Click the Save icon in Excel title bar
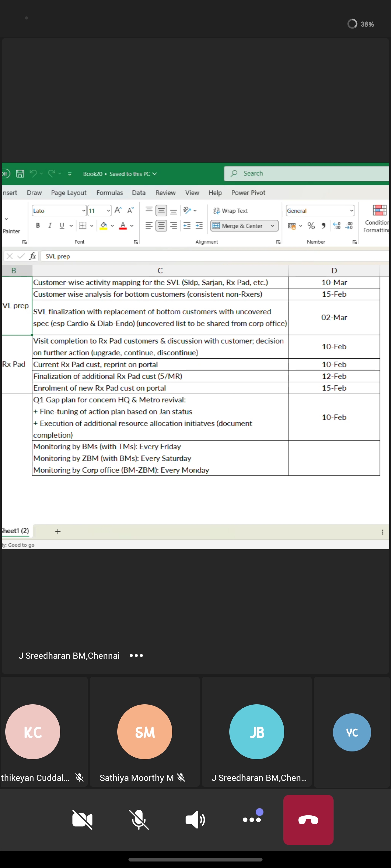Image resolution: width=391 pixels, height=868 pixels. point(20,174)
